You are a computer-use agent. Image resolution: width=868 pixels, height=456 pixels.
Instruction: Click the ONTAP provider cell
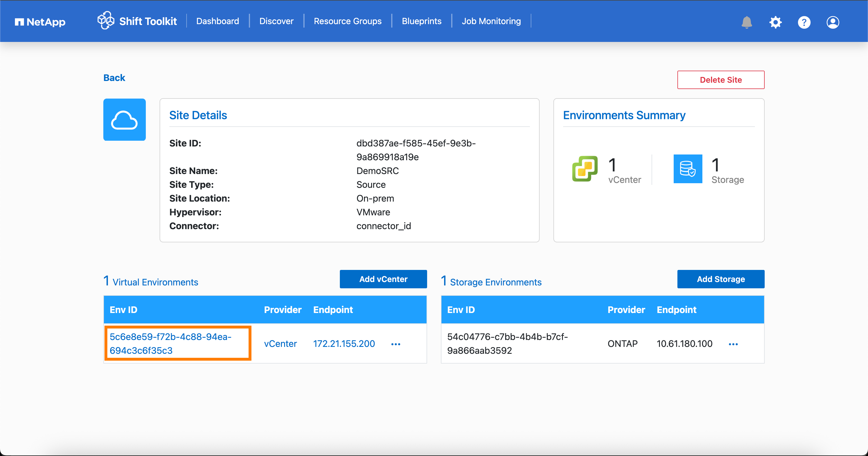click(x=622, y=344)
